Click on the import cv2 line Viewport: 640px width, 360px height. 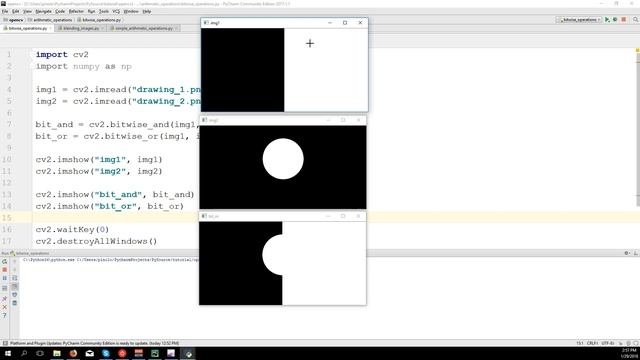[62, 54]
